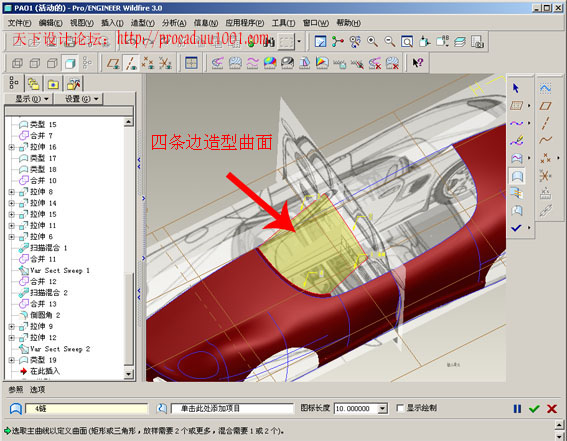
Task: Open the 参照 panel tab
Action: (x=16, y=389)
